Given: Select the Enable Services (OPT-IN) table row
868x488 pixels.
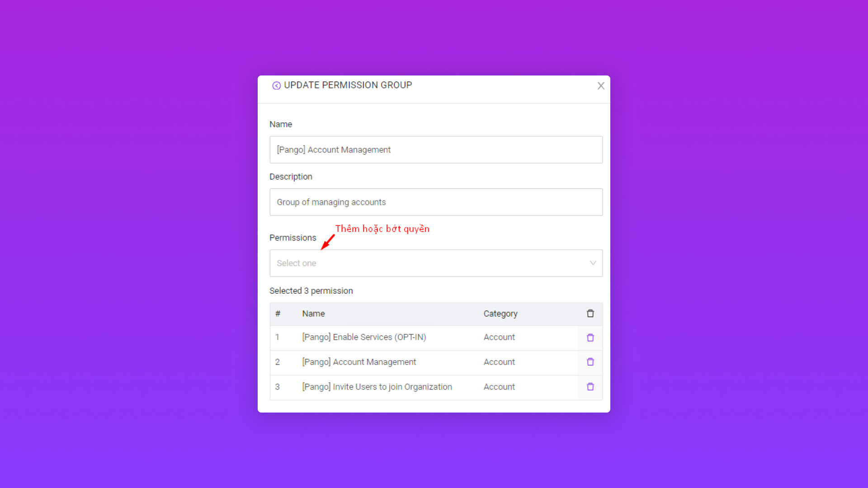Looking at the screenshot, I should 364,338.
